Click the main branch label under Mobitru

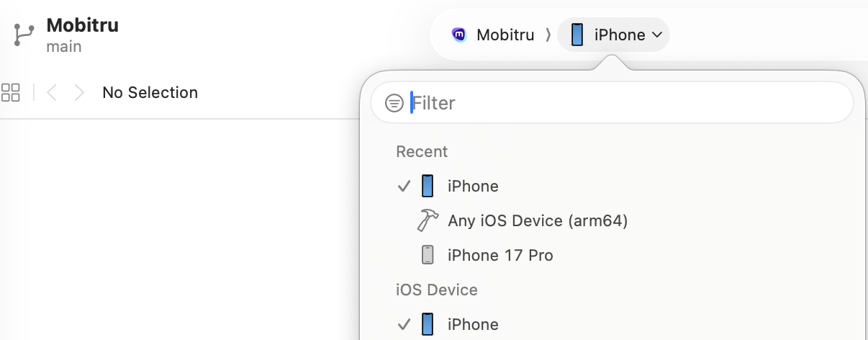coord(64,47)
